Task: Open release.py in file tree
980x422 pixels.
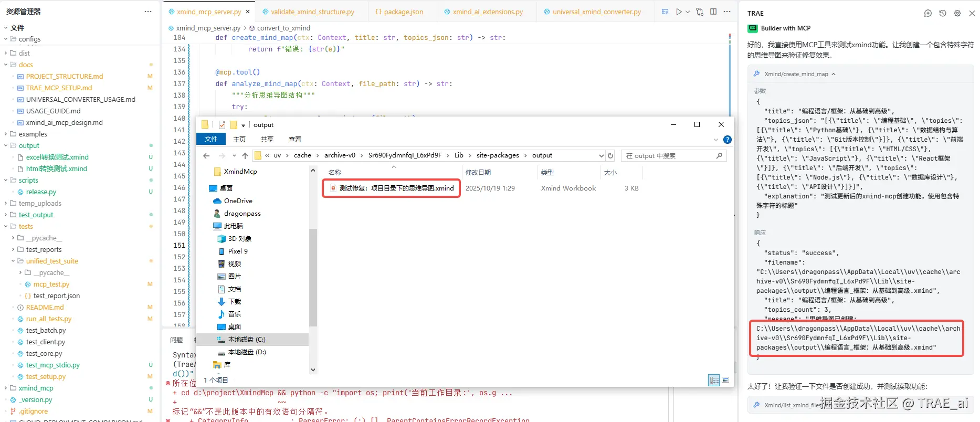Action: (x=41, y=192)
